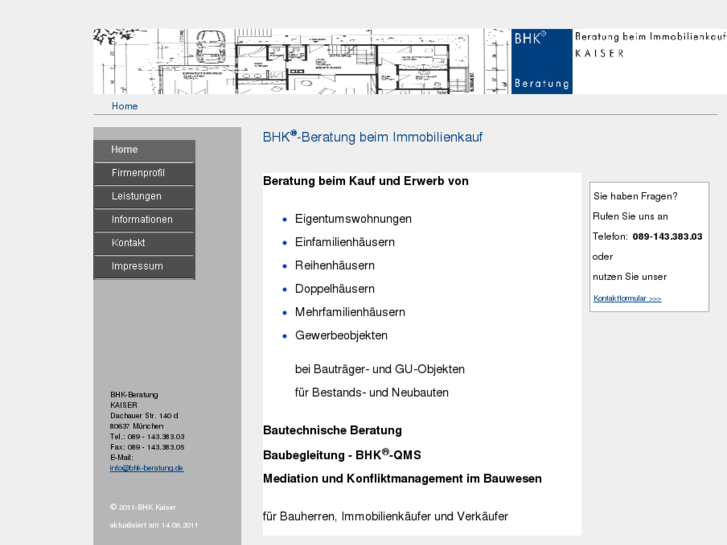This screenshot has height=545, width=727.
Task: Click Rufen Sie uns an text
Action: pos(630,216)
